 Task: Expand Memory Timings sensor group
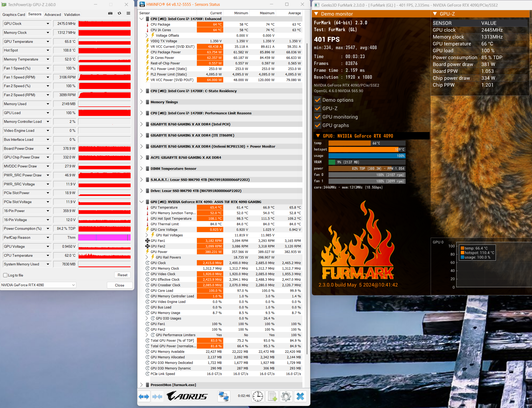pos(141,102)
